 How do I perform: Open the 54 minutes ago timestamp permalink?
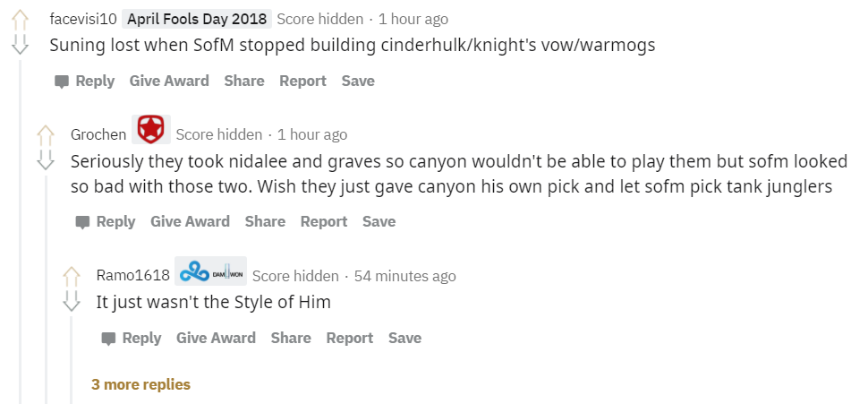(404, 276)
